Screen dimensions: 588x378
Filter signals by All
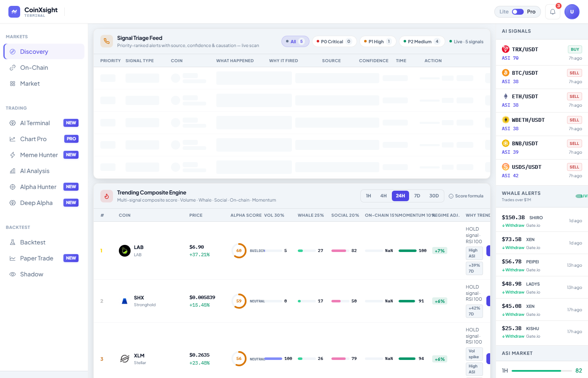[x=295, y=42]
